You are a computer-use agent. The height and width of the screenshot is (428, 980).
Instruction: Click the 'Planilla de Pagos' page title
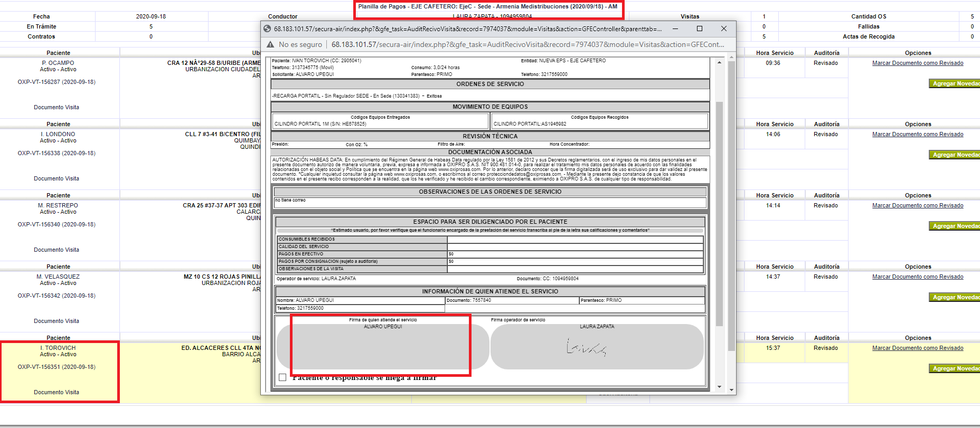click(487, 6)
